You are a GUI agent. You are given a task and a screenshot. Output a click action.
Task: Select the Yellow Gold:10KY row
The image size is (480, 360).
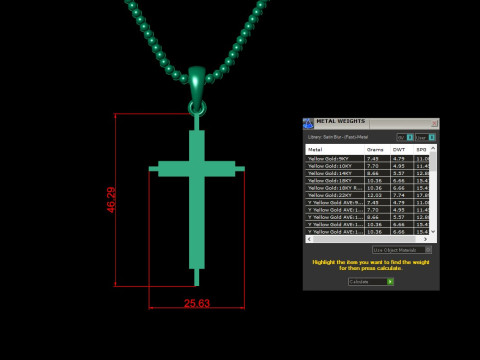click(368, 166)
